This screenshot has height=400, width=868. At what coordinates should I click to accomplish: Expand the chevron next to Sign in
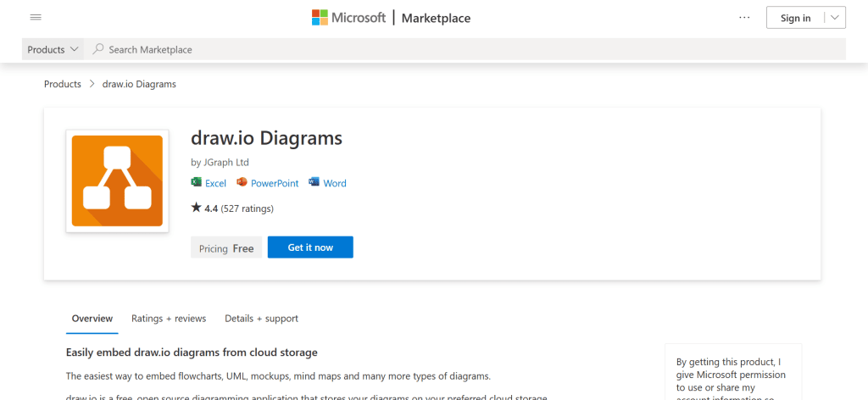835,18
